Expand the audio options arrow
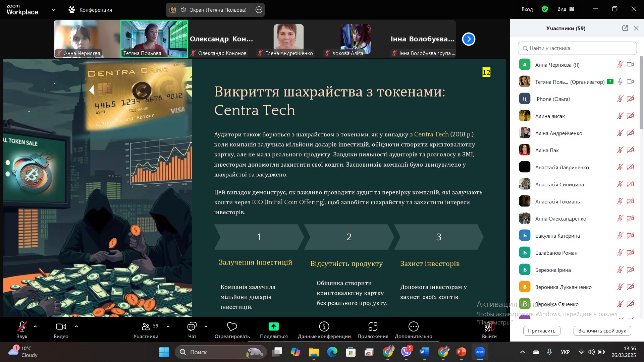The width and height of the screenshot is (644, 362). click(35, 326)
